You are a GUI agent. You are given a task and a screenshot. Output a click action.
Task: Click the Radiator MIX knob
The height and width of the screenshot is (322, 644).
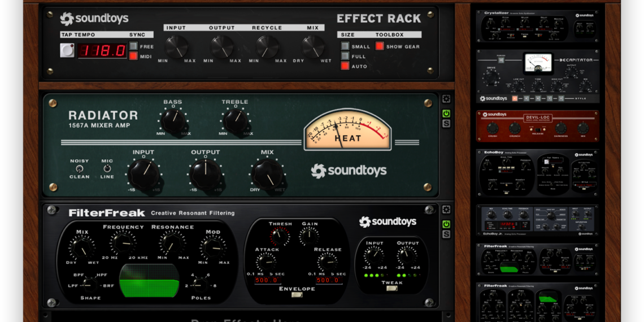[267, 174]
